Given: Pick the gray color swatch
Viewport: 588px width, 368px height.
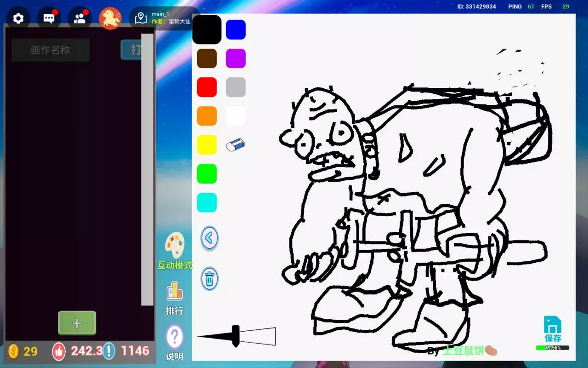Looking at the screenshot, I should (x=236, y=87).
